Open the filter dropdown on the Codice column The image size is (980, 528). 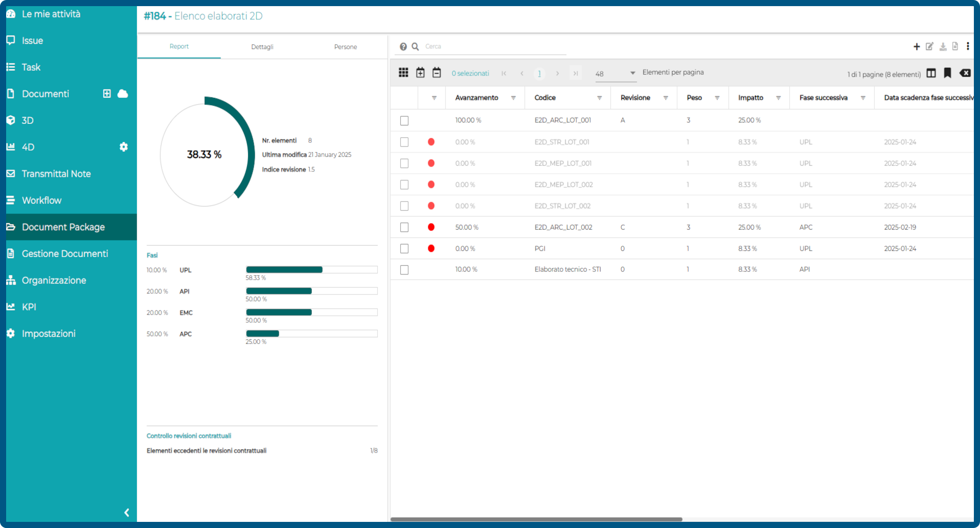(600, 97)
